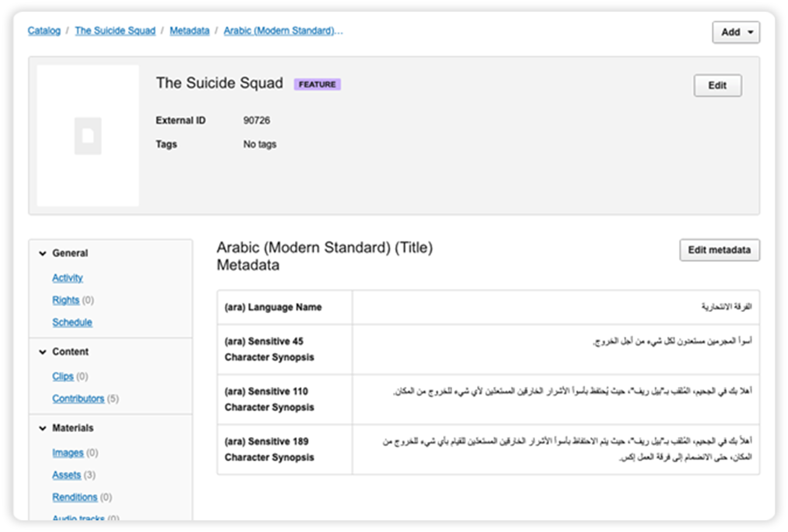Collapse the General section chevron

tap(43, 253)
